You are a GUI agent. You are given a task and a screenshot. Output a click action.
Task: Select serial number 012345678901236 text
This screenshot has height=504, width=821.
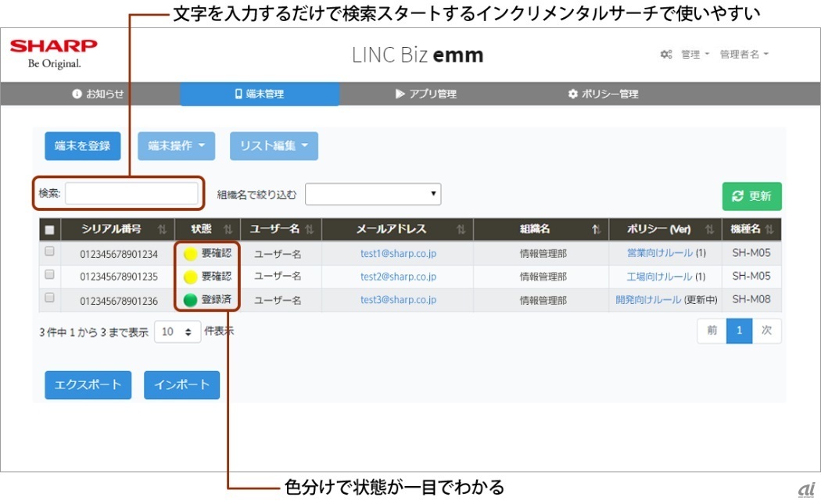[x=119, y=301]
